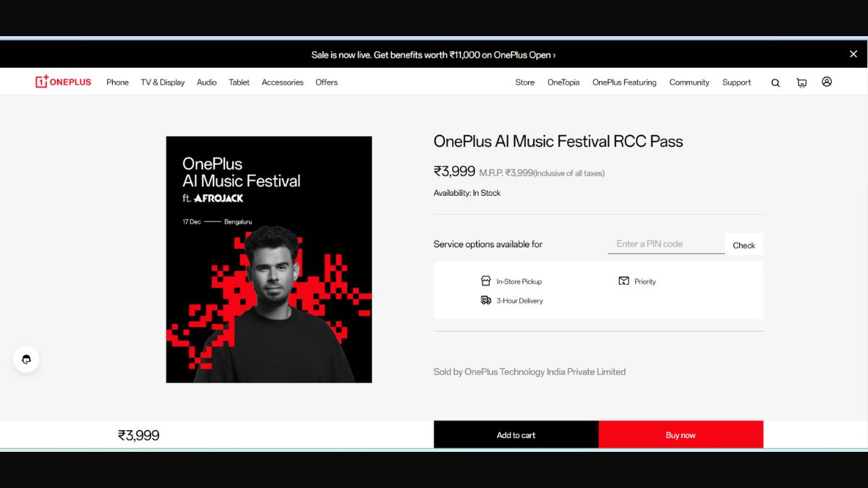Close the sale announcement banner
Viewport: 868px width, 488px height.
coord(854,54)
